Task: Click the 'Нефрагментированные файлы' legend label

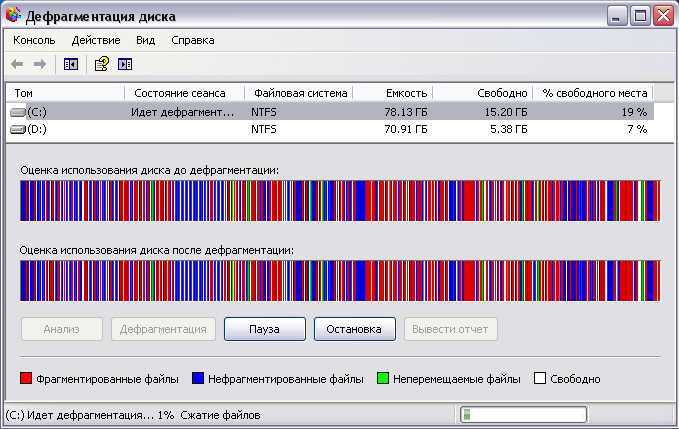Action: [x=286, y=379]
